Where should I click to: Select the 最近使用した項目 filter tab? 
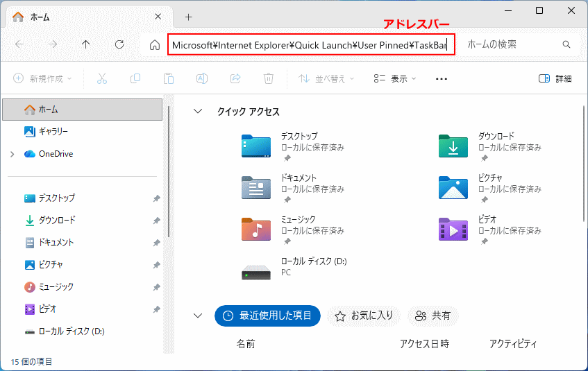point(267,316)
